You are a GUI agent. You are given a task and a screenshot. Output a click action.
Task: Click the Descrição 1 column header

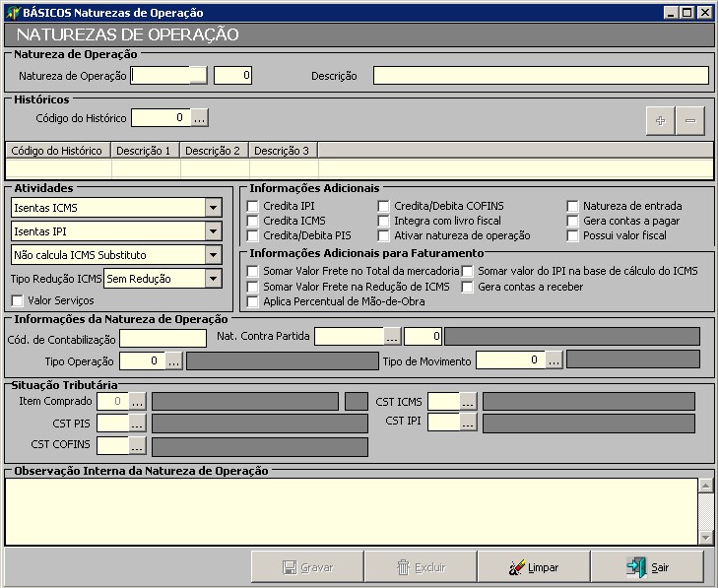click(145, 151)
